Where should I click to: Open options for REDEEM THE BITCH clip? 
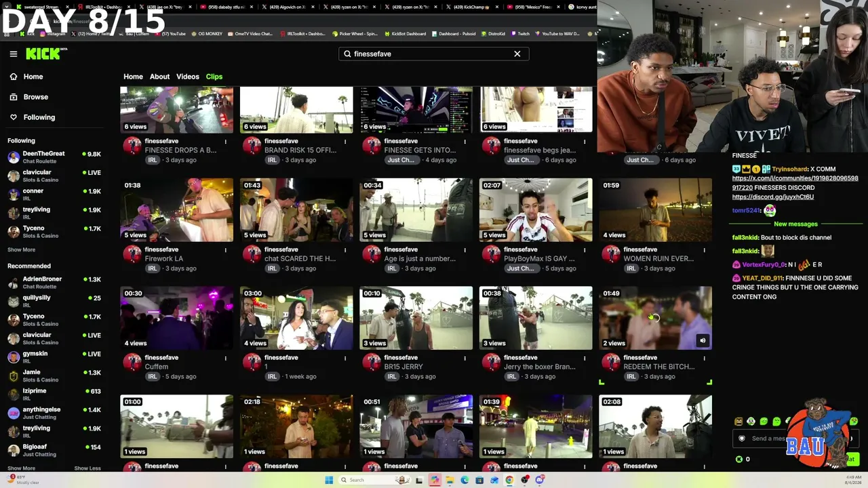point(704,358)
